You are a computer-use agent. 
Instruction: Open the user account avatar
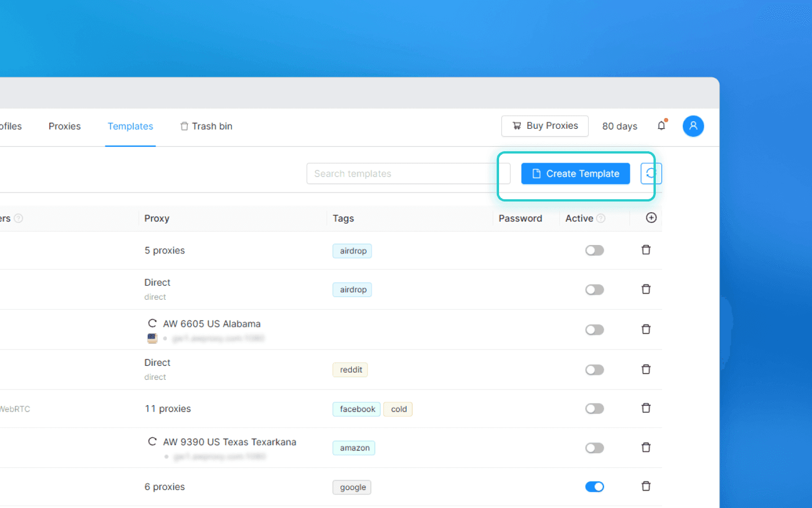pyautogui.click(x=693, y=126)
